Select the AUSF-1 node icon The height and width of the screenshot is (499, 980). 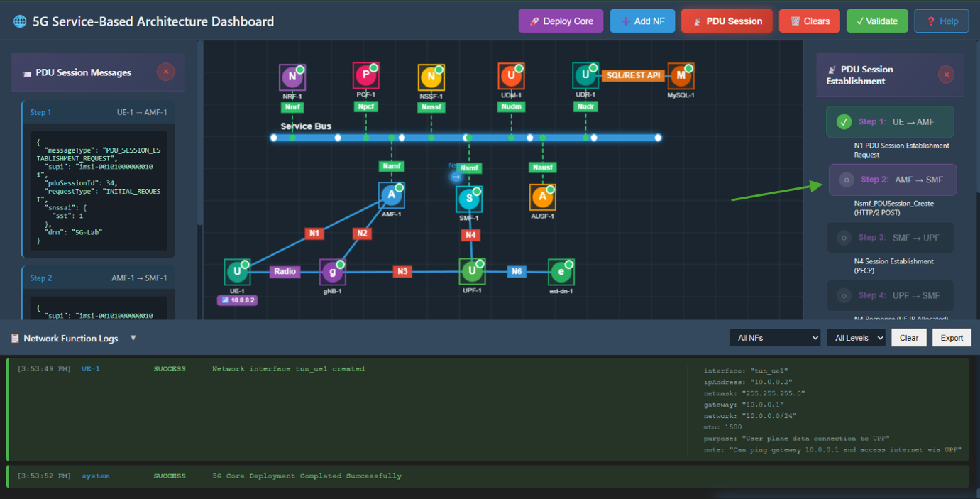(x=542, y=197)
